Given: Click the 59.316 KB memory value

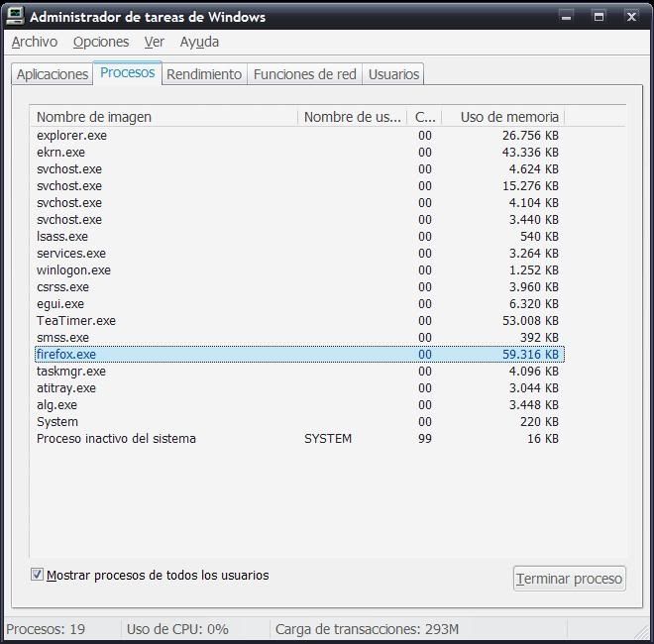Looking at the screenshot, I should (530, 355).
